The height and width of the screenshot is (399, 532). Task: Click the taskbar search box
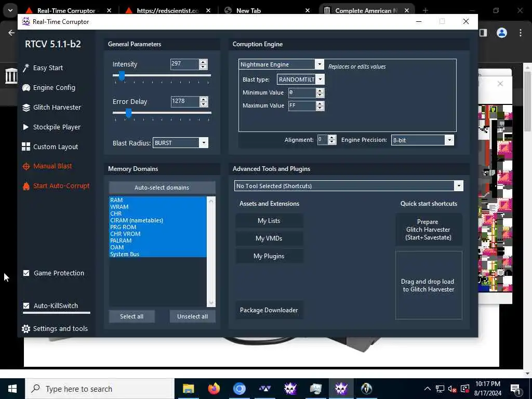coord(100,389)
